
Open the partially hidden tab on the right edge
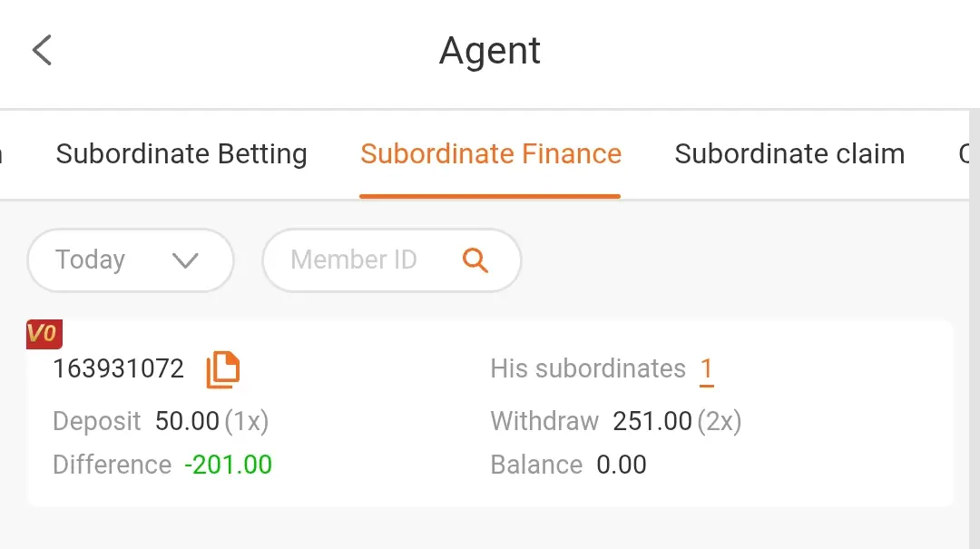(964, 154)
